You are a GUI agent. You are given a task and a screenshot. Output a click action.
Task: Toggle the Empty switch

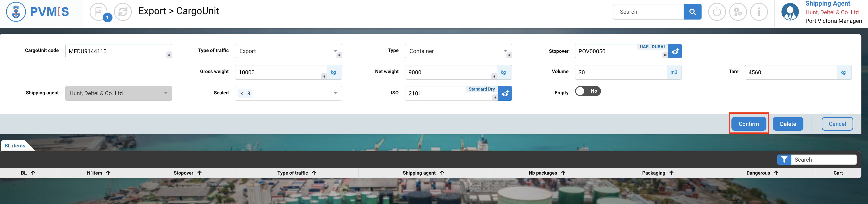point(588,91)
